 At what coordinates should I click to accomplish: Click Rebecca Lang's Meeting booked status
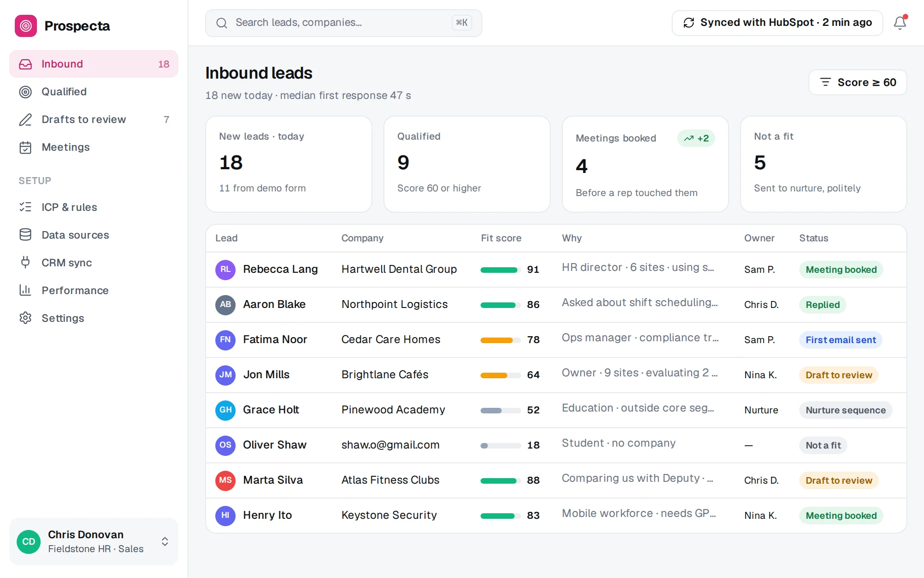pos(841,270)
